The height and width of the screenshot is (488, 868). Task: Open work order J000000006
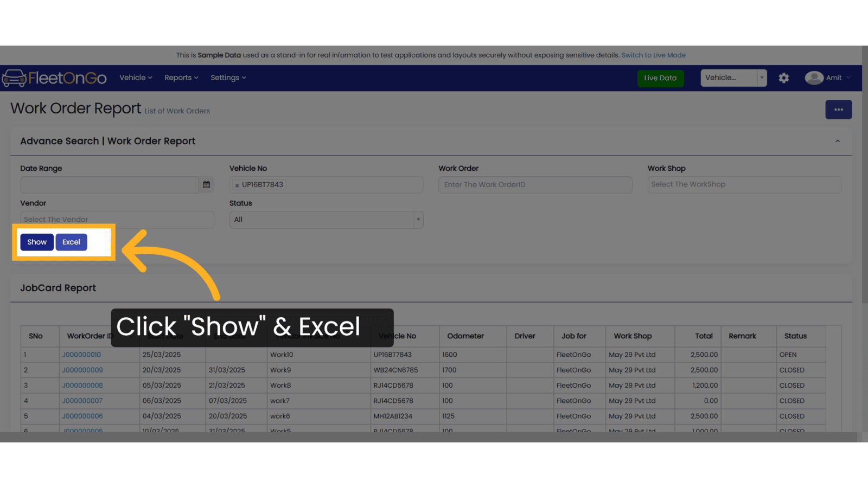coord(82,416)
